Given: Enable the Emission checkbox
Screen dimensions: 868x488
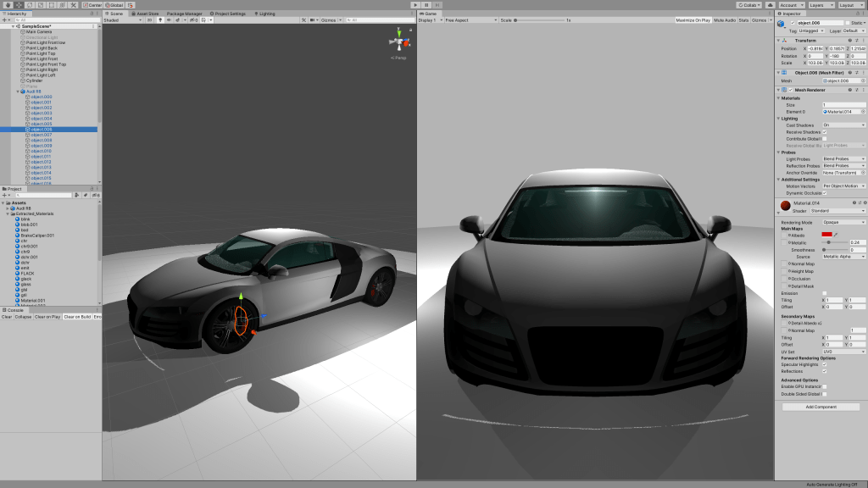Looking at the screenshot, I should point(825,293).
